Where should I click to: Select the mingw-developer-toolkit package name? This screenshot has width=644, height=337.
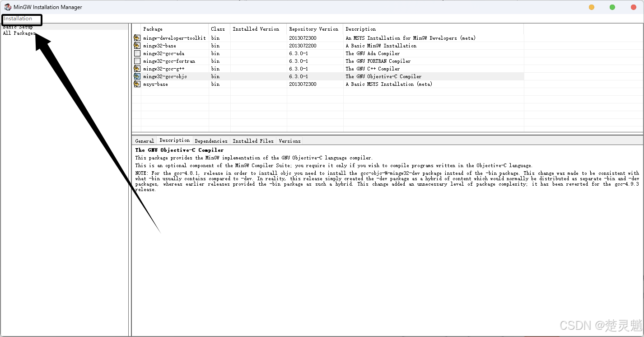(x=174, y=38)
